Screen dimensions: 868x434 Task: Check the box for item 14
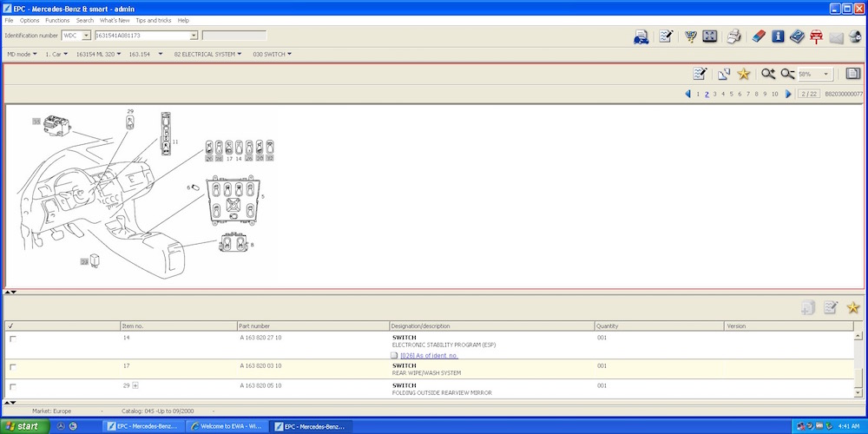pos(13,339)
